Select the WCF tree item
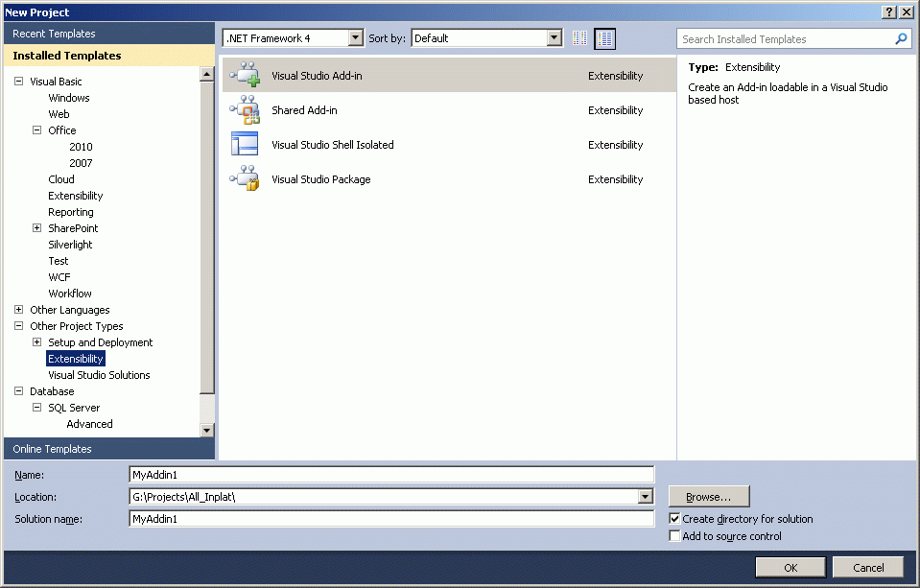 click(59, 277)
